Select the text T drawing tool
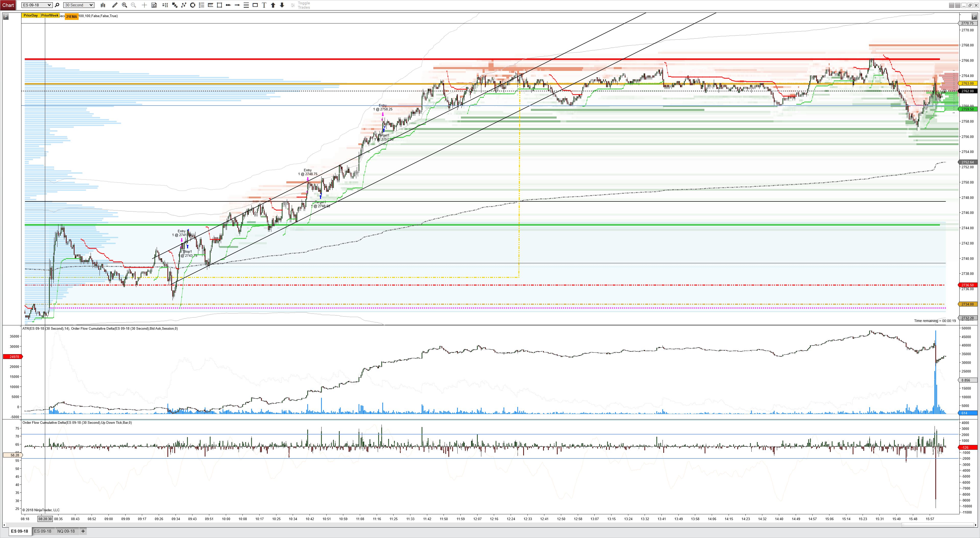The height and width of the screenshot is (538, 980). click(264, 5)
